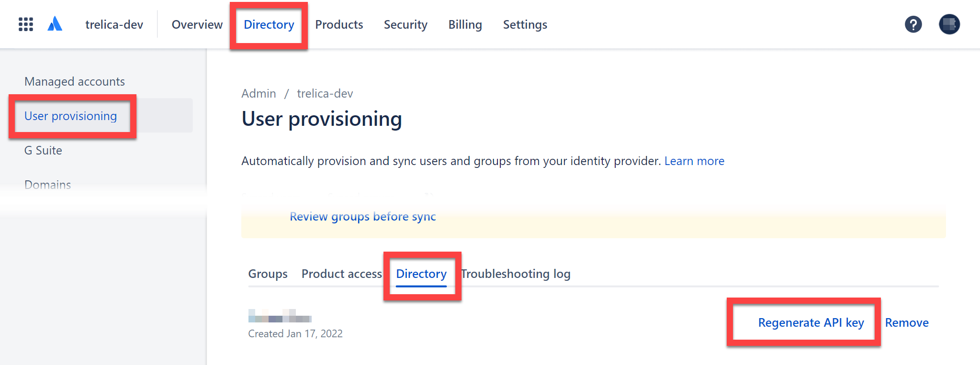Go to Settings in top navigation
The image size is (980, 365).
[x=525, y=24]
